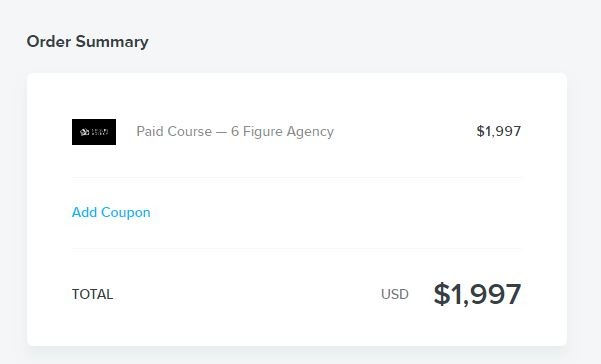Image resolution: width=601 pixels, height=364 pixels.
Task: Click the Order Summary heading
Action: point(87,41)
